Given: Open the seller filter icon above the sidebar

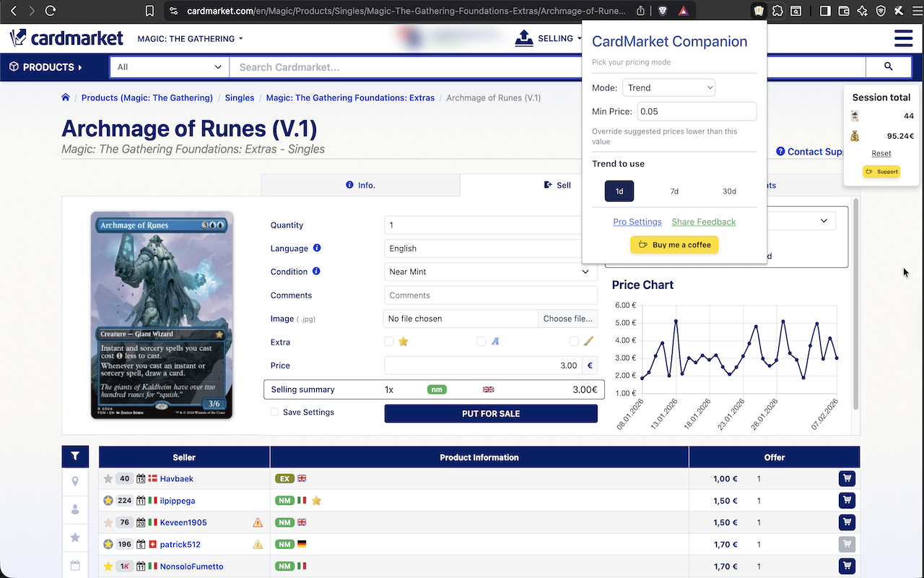Looking at the screenshot, I should [75, 456].
